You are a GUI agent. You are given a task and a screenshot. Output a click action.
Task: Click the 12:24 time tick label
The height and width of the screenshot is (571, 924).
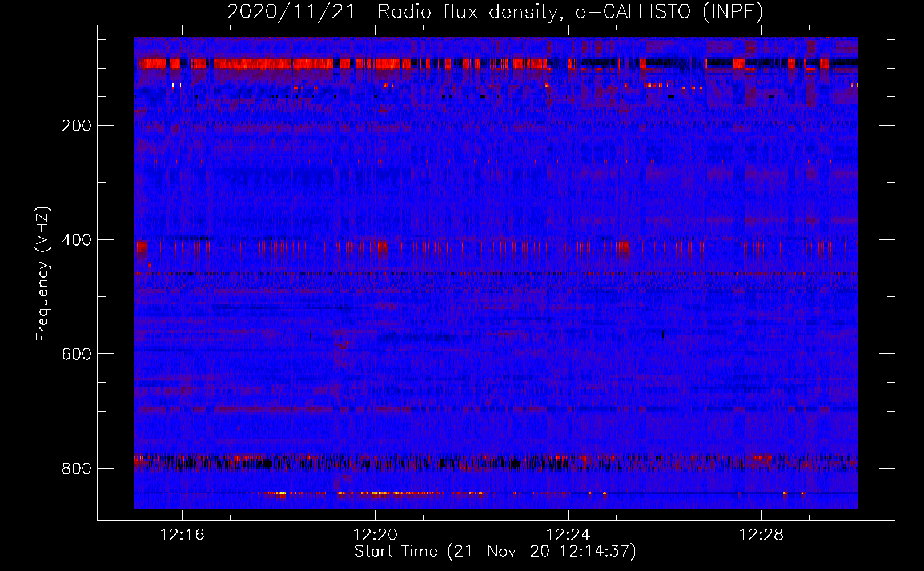coord(568,535)
